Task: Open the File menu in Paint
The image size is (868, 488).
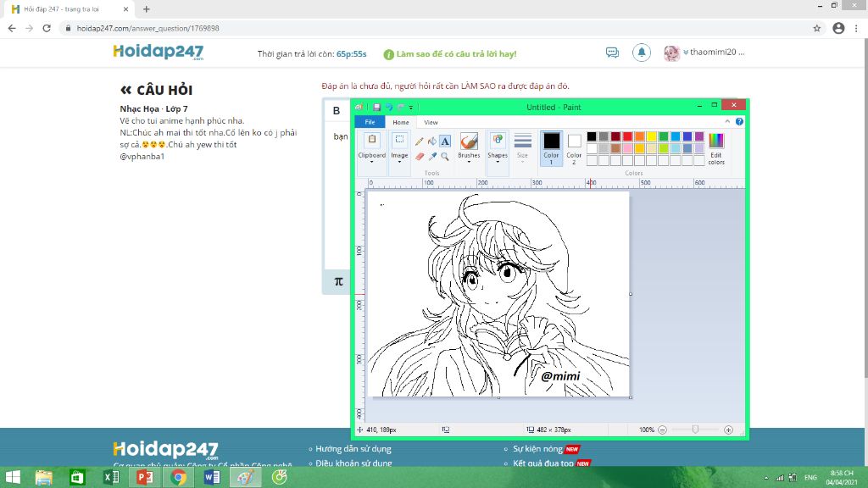Action: [370, 122]
